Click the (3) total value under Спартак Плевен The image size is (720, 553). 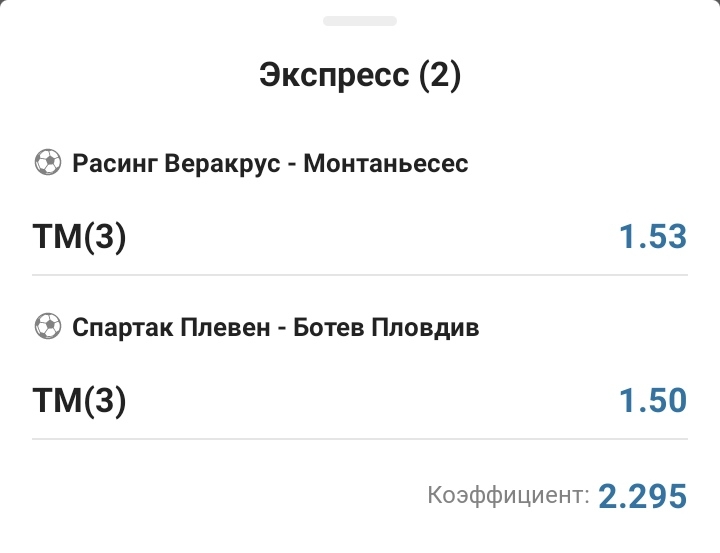[x=104, y=401]
